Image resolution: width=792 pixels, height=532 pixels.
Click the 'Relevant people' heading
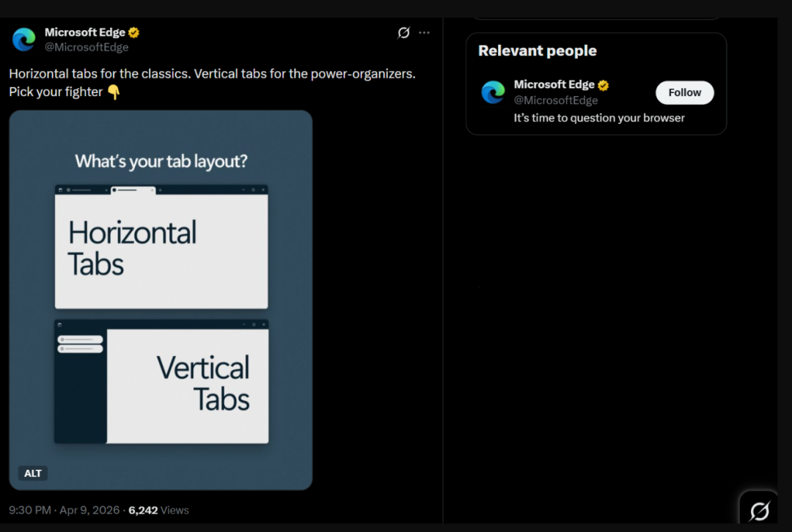point(538,51)
